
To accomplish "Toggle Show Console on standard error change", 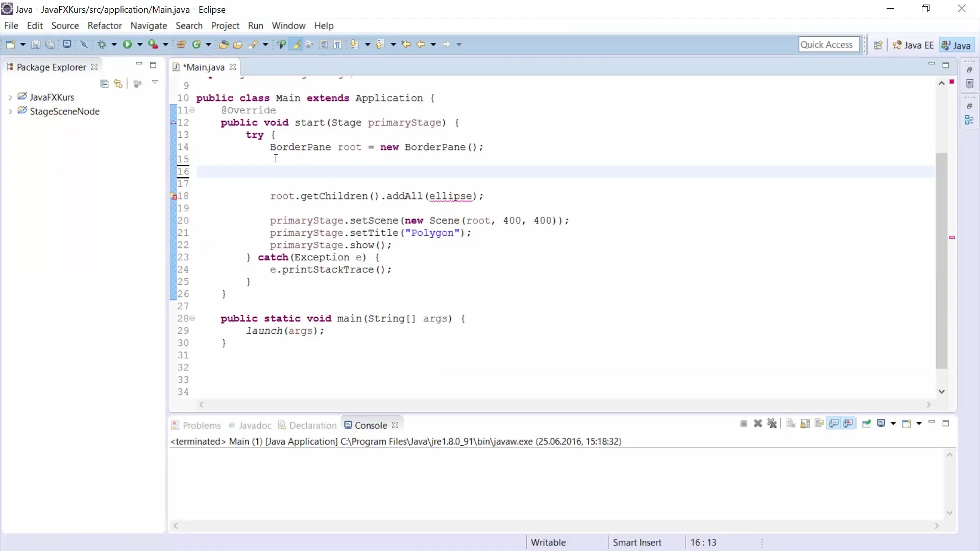I will click(x=848, y=423).
